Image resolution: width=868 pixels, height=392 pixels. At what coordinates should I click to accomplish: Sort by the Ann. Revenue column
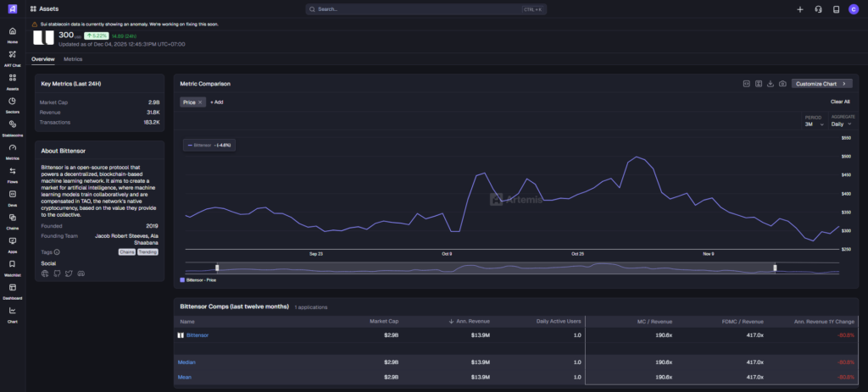tap(474, 321)
